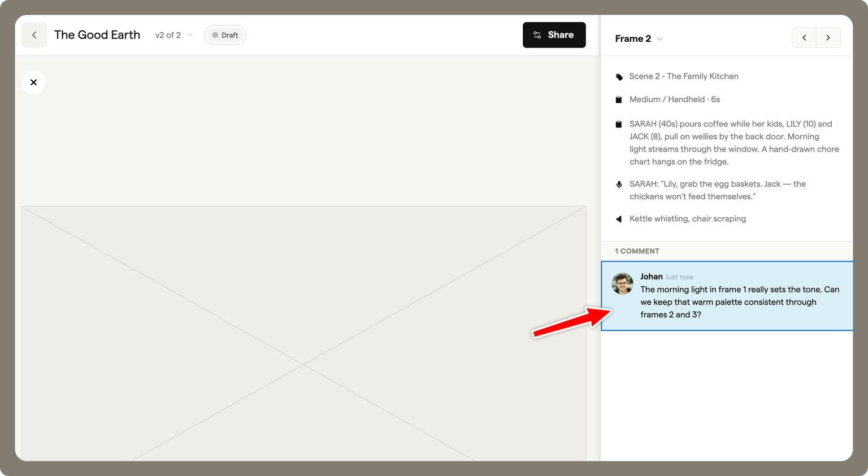Click the clipboard icon beside SARAH description
This screenshot has height=476, width=868.
(619, 124)
